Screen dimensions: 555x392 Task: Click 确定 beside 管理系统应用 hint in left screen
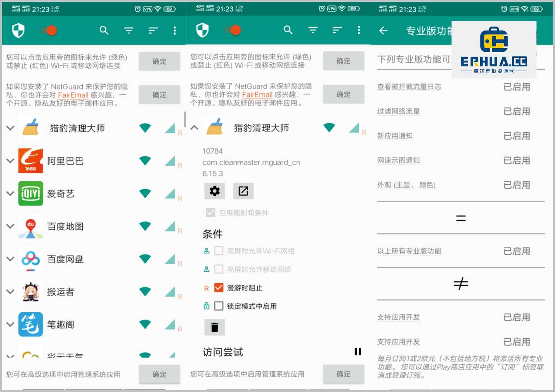tap(159, 374)
